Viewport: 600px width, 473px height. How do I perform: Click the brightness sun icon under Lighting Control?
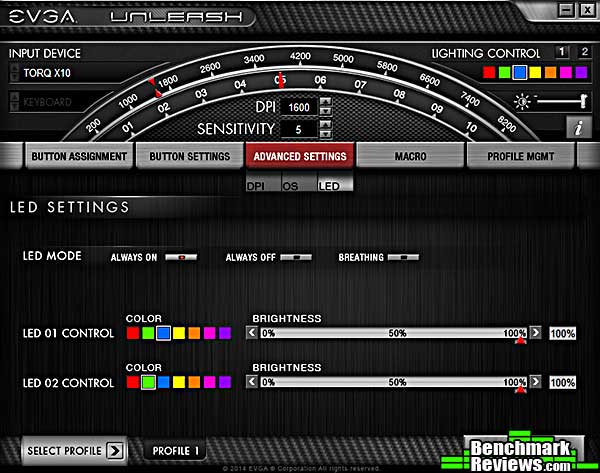pos(520,101)
